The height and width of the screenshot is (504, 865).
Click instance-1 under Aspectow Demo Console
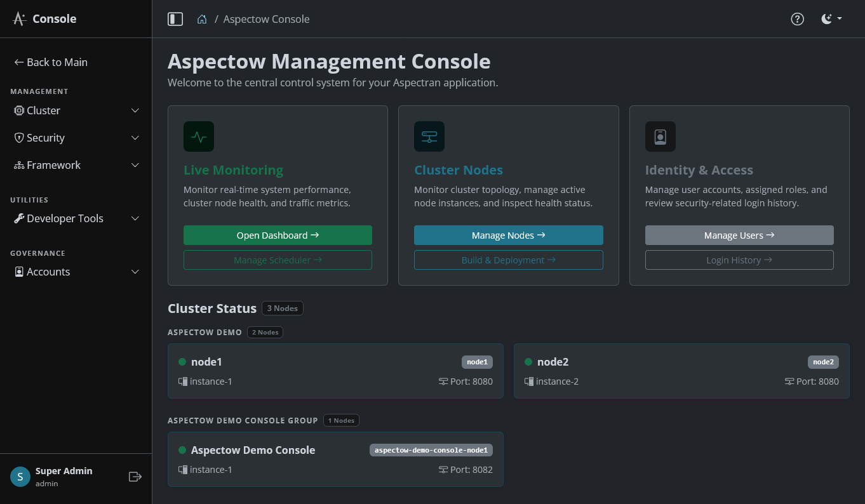click(x=211, y=470)
